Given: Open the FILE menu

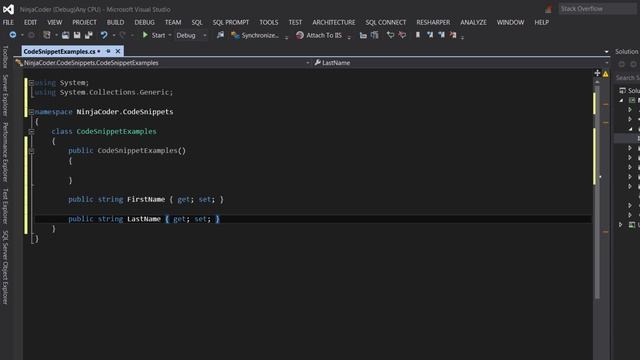Looking at the screenshot, I should [x=8, y=22].
